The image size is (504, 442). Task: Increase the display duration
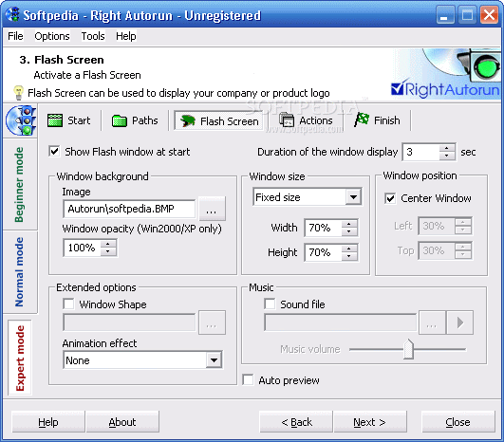point(446,148)
